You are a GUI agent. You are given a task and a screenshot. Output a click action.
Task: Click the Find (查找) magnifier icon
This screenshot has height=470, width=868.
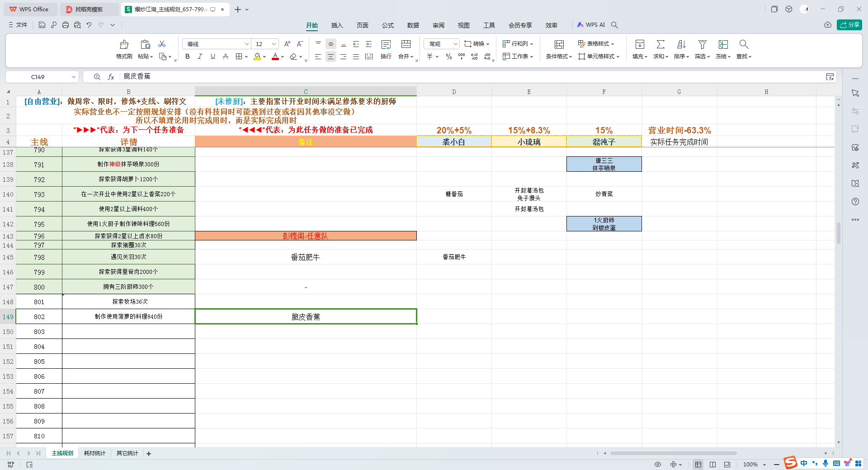(x=744, y=44)
